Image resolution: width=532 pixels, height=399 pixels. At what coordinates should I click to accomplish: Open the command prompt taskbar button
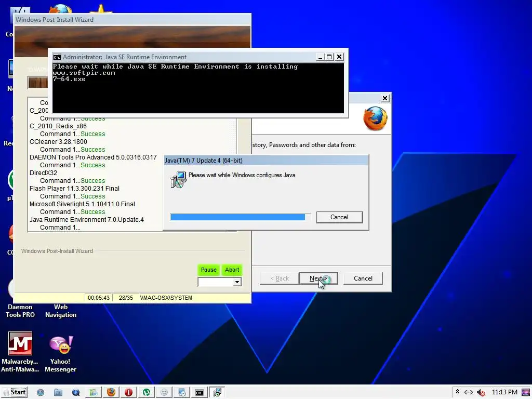[x=199, y=392]
